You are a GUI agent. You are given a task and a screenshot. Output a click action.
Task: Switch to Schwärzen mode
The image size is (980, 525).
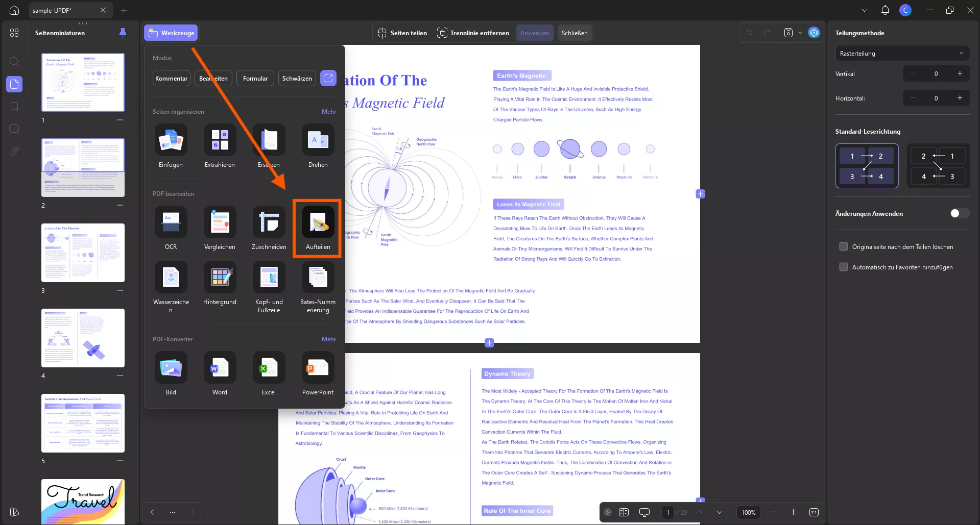[x=297, y=78]
